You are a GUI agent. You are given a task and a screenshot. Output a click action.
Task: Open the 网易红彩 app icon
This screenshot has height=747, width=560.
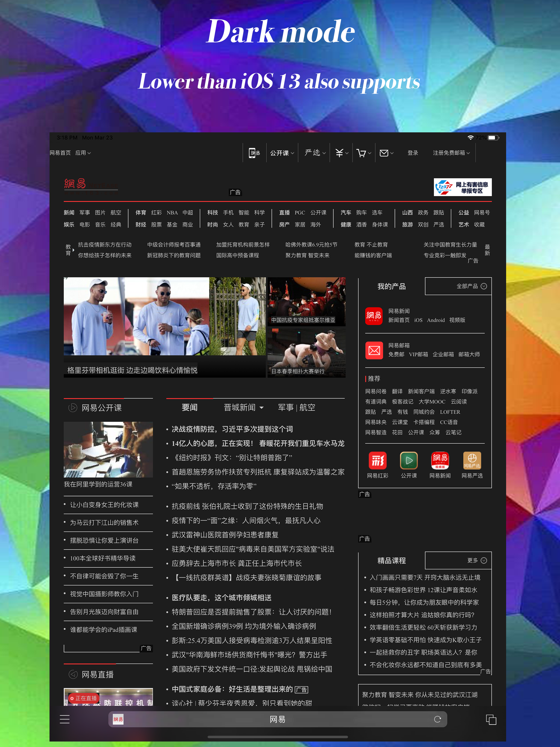(x=378, y=460)
